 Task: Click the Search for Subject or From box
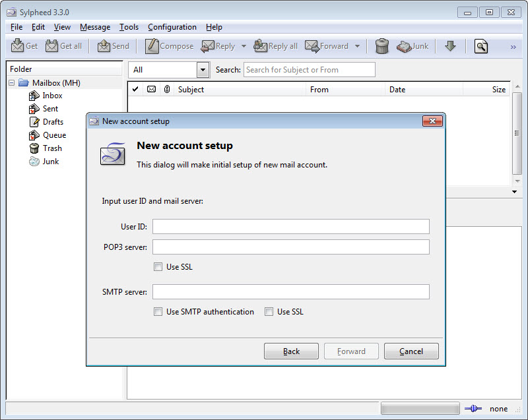click(x=309, y=70)
